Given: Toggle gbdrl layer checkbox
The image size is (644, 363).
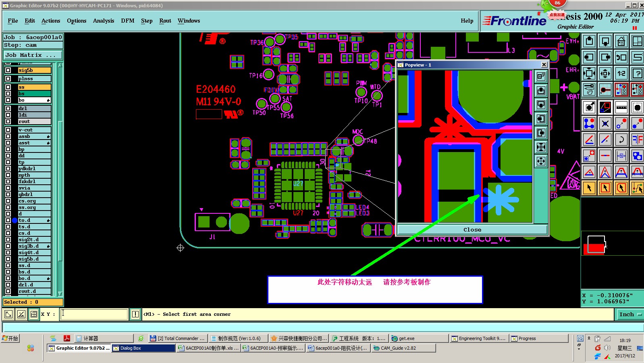Looking at the screenshot, I should coord(8,194).
